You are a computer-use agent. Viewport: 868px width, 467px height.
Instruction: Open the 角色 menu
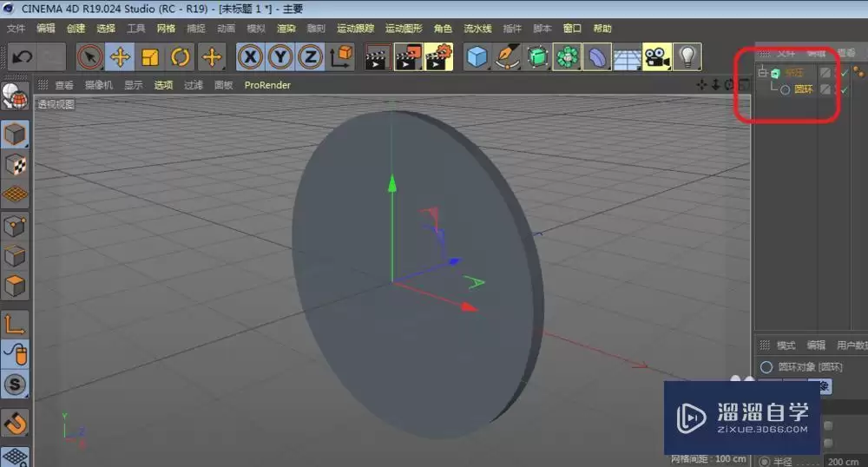(x=443, y=29)
